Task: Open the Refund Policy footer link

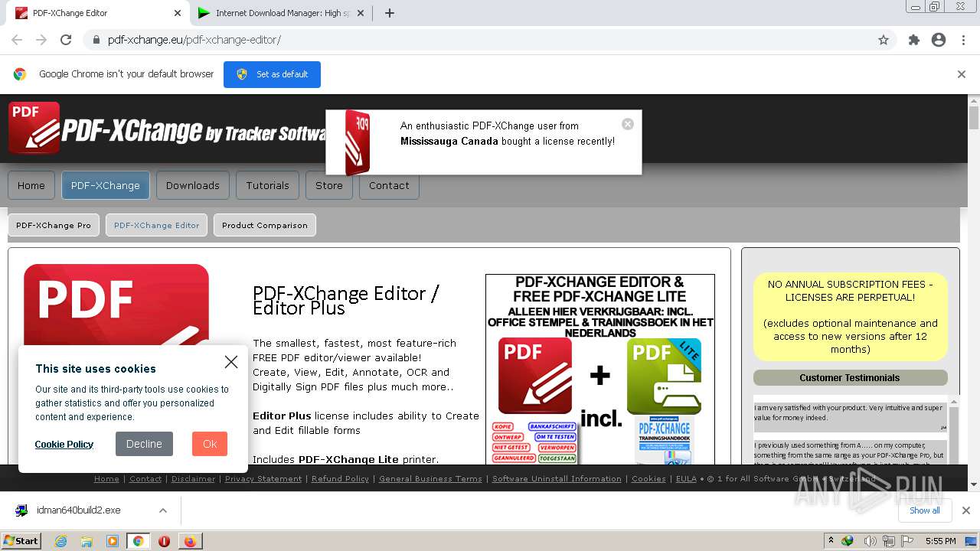Action: click(340, 479)
